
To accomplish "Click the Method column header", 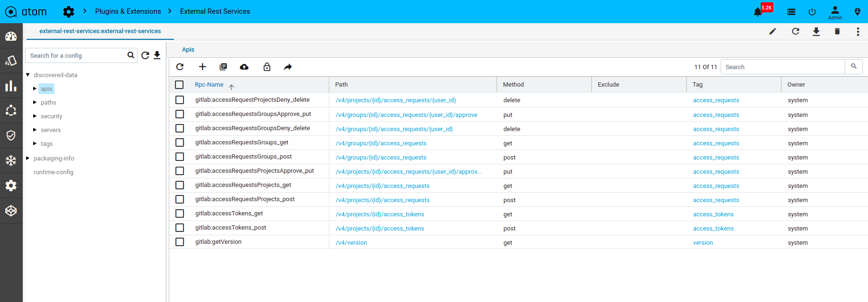I will click(513, 85).
